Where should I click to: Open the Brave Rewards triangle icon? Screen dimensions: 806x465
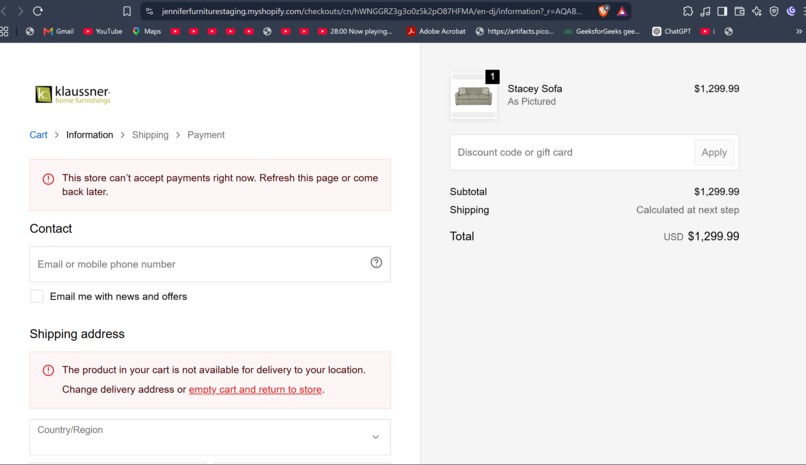[622, 11]
